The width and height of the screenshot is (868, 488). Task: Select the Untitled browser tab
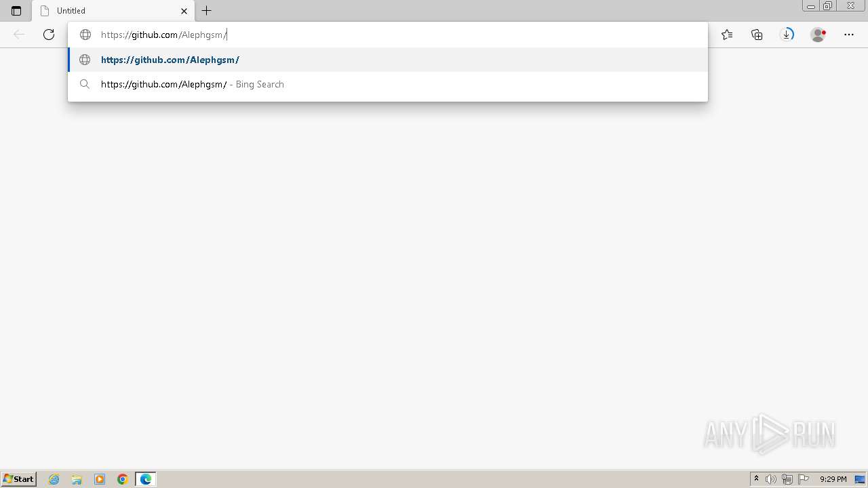(113, 11)
